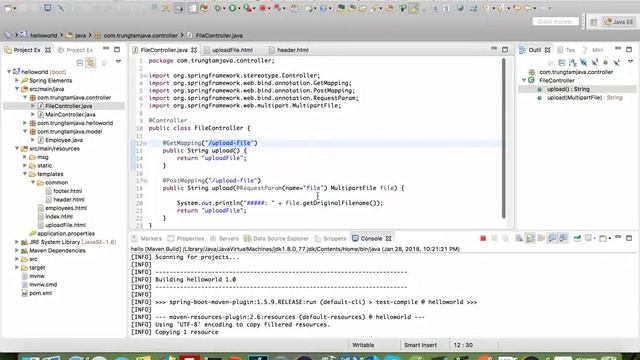Screen dimensions: 640x360
Task: Toggle Show Console on standard error change
Action: [x=563, y=238]
